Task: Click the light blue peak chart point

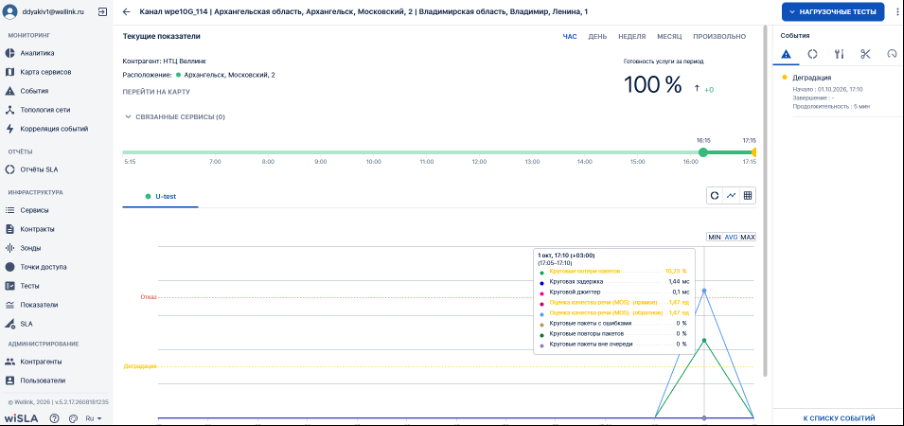Action: (704, 291)
